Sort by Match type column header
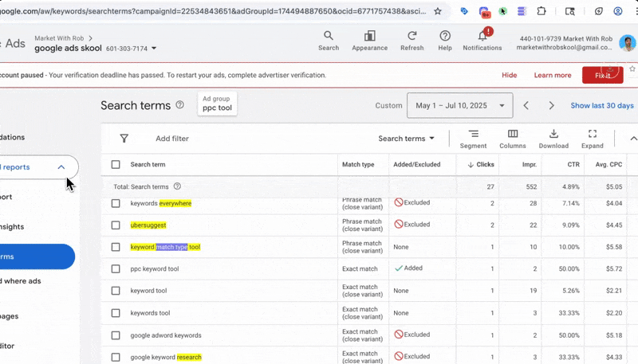Viewport: 638px width, 364px height. coord(358,165)
